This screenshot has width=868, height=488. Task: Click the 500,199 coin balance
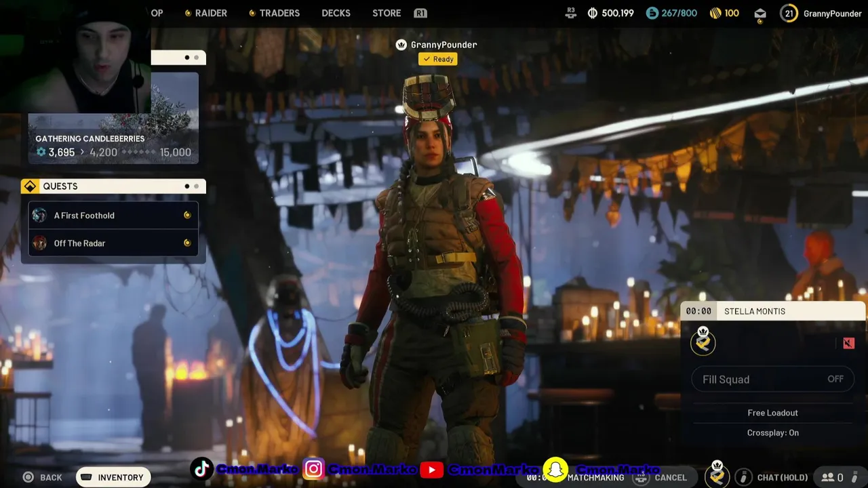pos(618,13)
